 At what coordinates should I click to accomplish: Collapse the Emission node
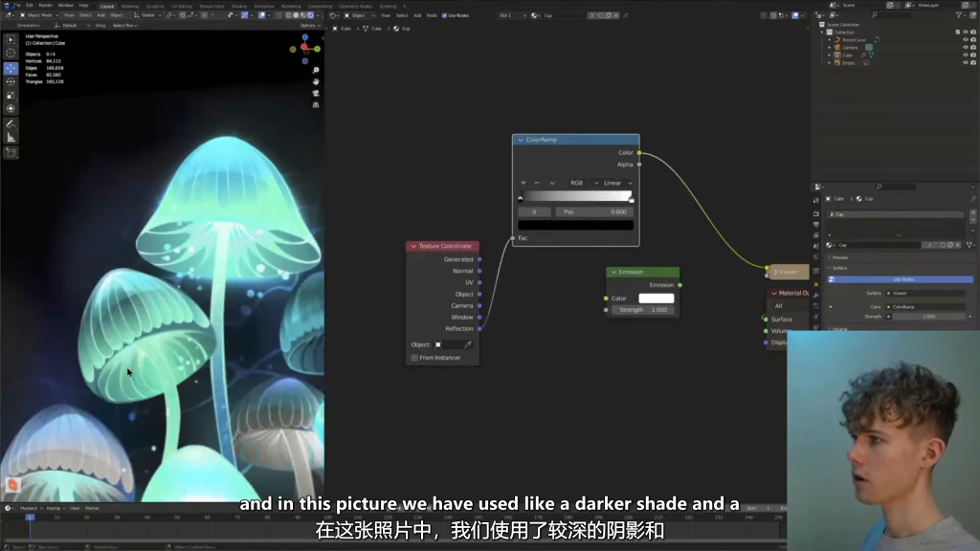[x=613, y=273]
